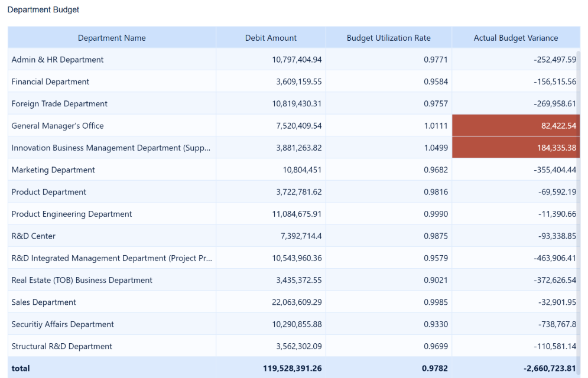Click Marketing Department debit amount 10,804,451
This screenshot has height=378, width=588.
coord(302,170)
